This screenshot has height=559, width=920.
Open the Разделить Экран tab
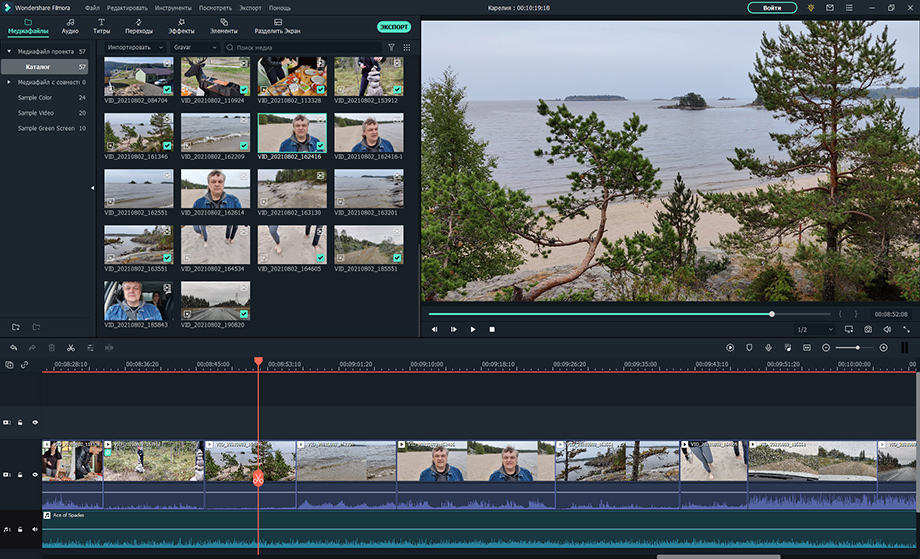click(277, 26)
